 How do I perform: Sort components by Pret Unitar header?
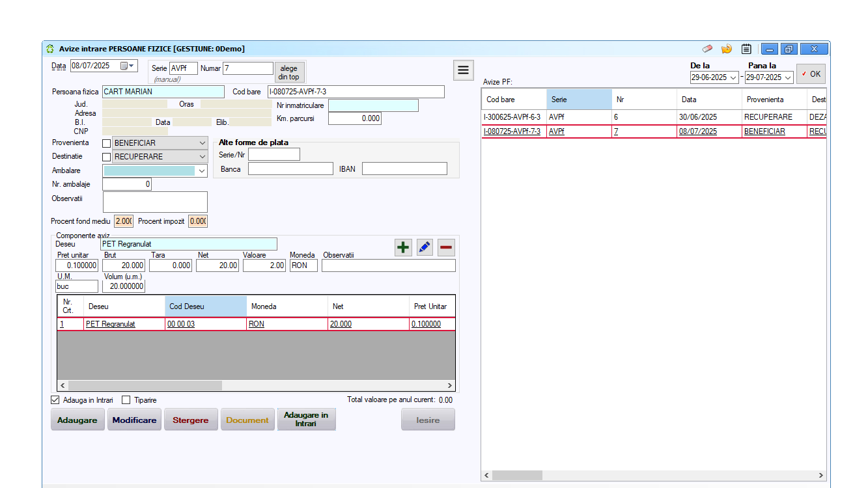pos(432,306)
